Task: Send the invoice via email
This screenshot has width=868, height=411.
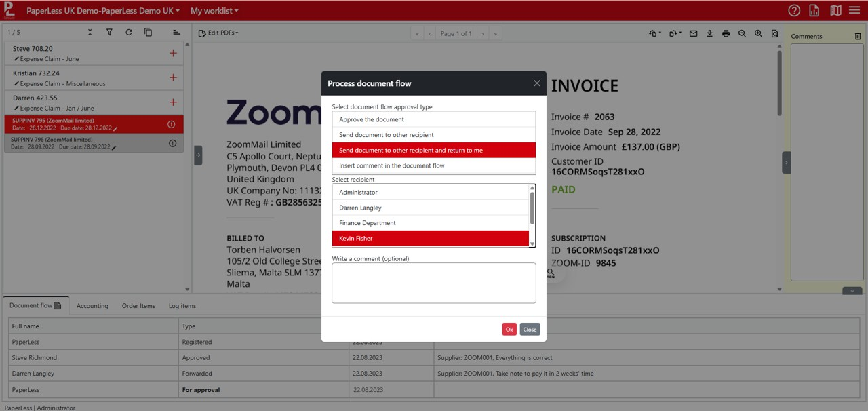Action: [x=693, y=33]
